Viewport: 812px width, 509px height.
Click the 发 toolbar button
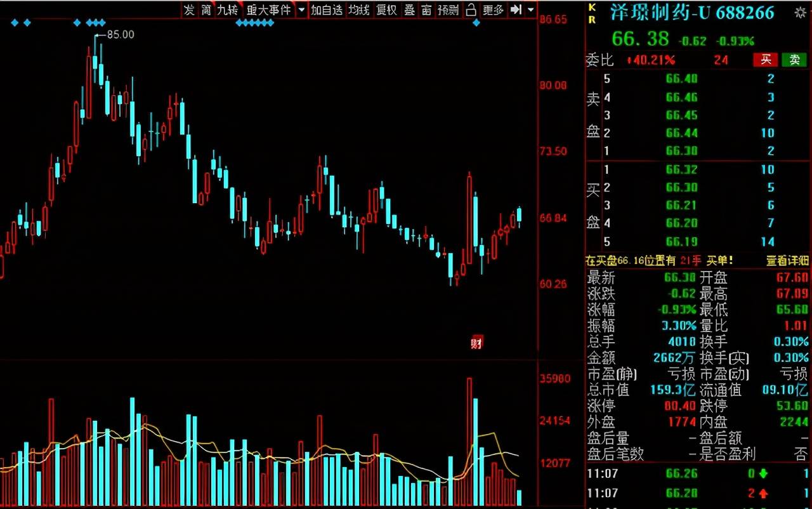[188, 10]
